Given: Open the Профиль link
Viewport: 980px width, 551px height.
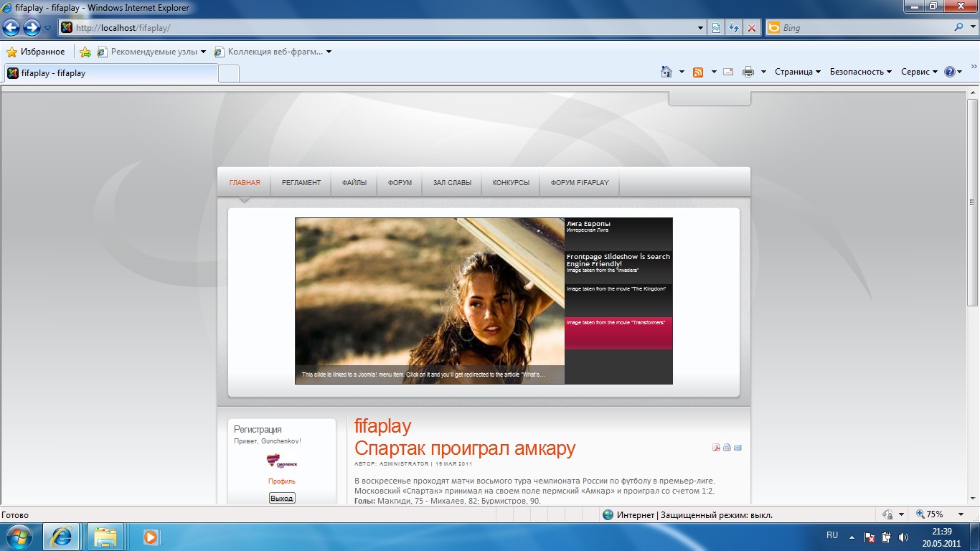Looking at the screenshot, I should click(x=282, y=481).
